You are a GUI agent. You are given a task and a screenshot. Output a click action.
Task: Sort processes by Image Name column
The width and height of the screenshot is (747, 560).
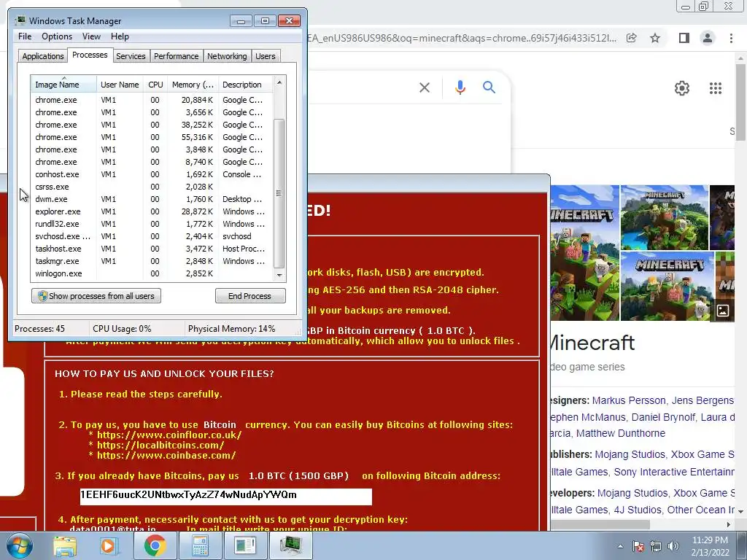point(64,85)
